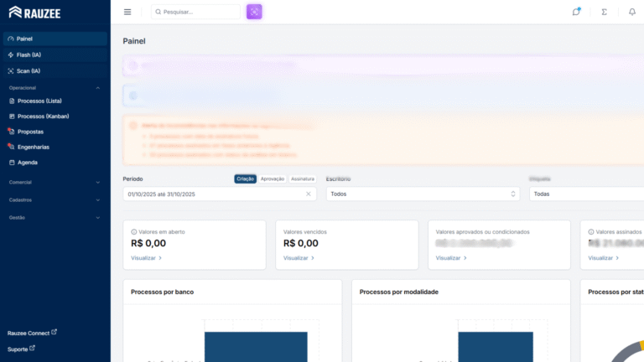Click the Rauzee logo
Screen dimensions: 644x362
coord(34,13)
